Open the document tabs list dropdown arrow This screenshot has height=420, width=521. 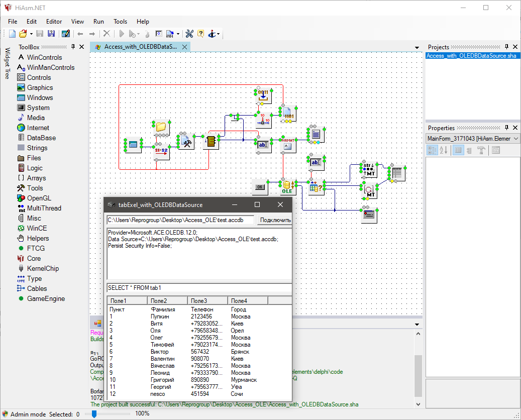point(417,47)
